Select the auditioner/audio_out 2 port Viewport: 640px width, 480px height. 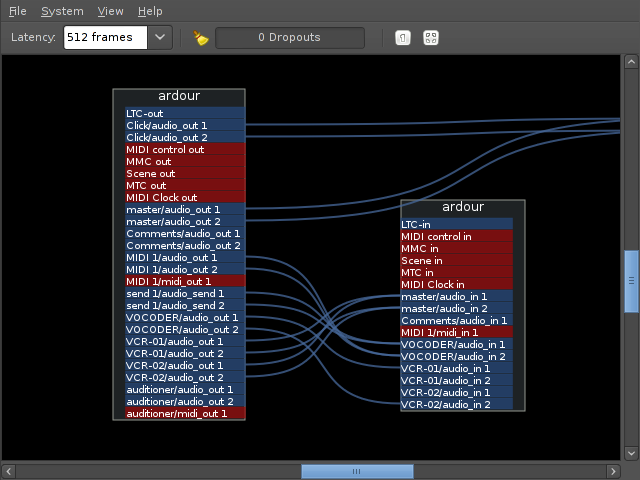point(185,402)
